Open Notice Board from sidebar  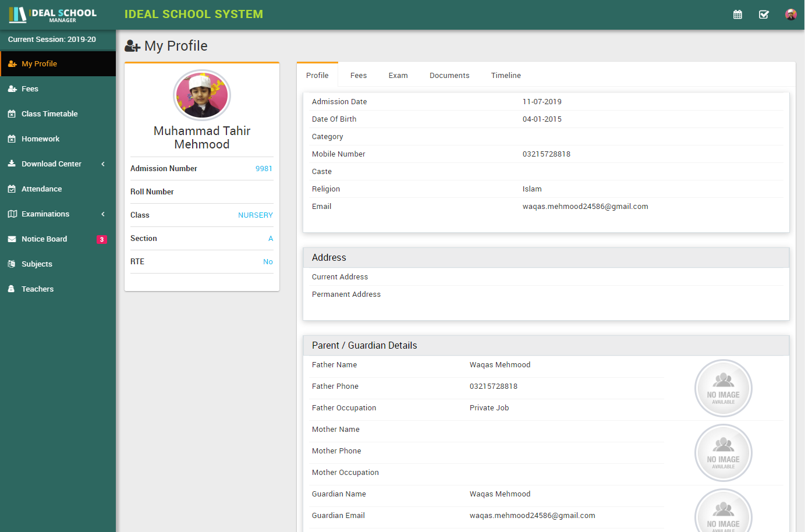58,239
